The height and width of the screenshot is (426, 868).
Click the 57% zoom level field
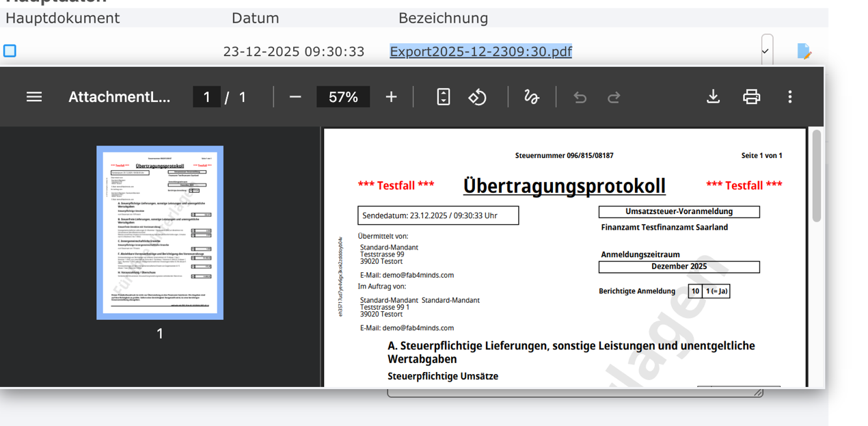pyautogui.click(x=343, y=97)
